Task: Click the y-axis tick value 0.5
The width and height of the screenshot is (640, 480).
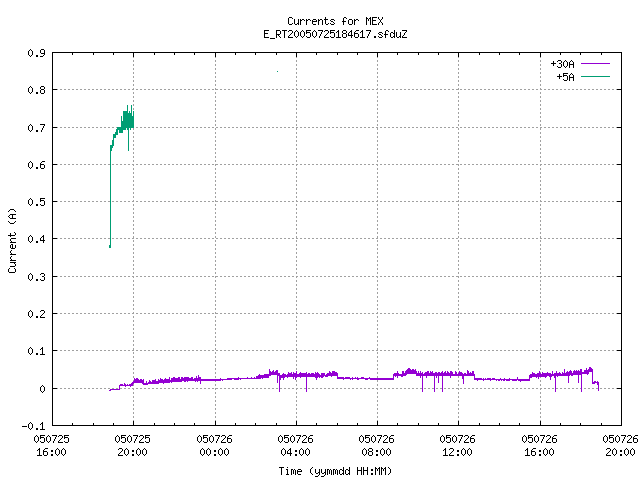Action: (36, 202)
